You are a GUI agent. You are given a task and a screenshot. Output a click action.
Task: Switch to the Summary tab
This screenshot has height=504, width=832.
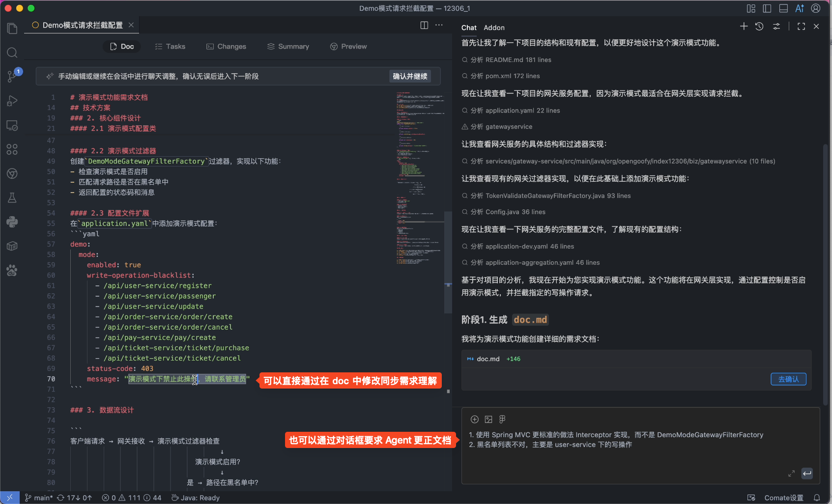(x=288, y=46)
